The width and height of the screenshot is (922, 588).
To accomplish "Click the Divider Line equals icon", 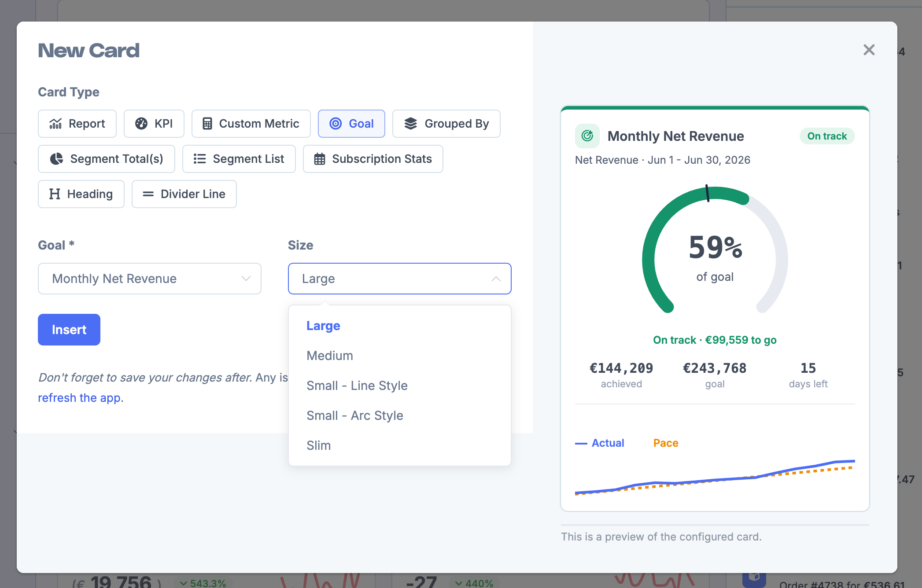I will (148, 194).
